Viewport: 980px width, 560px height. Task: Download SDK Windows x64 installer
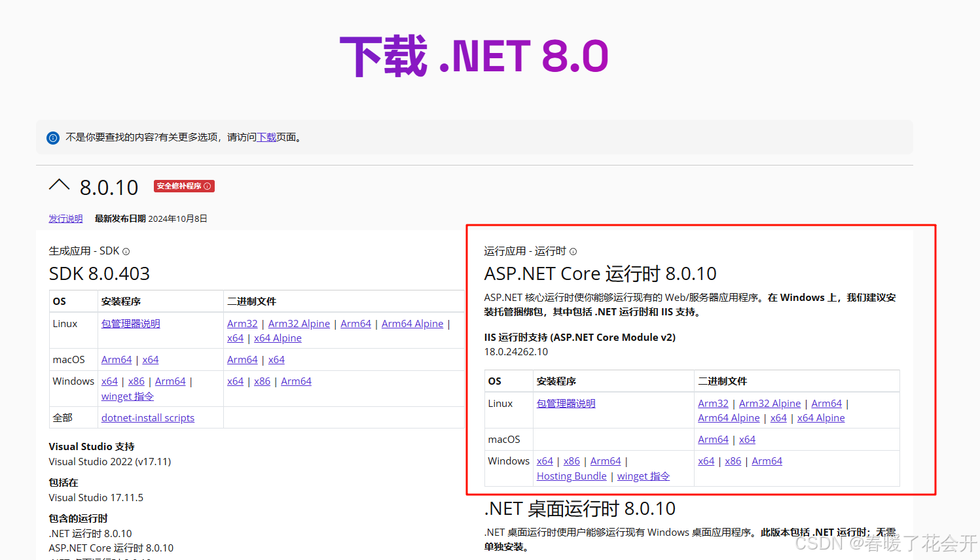(x=109, y=381)
